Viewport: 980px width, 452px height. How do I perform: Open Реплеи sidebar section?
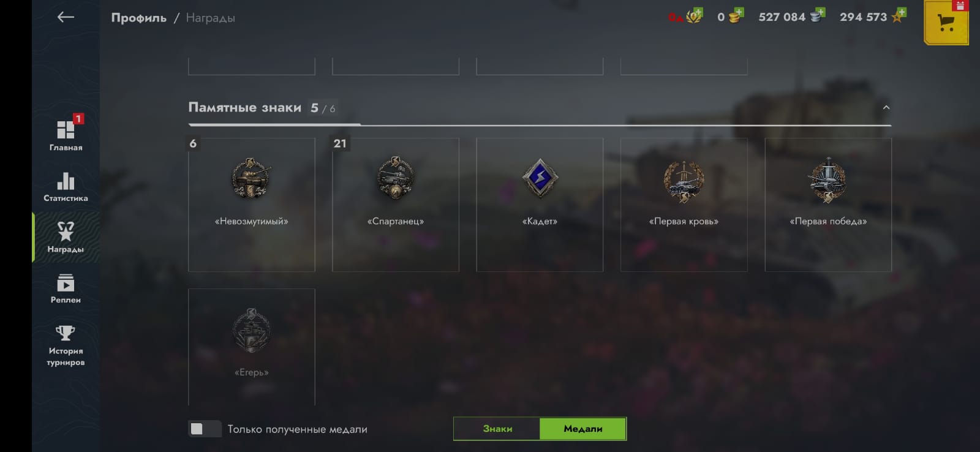[x=66, y=288]
